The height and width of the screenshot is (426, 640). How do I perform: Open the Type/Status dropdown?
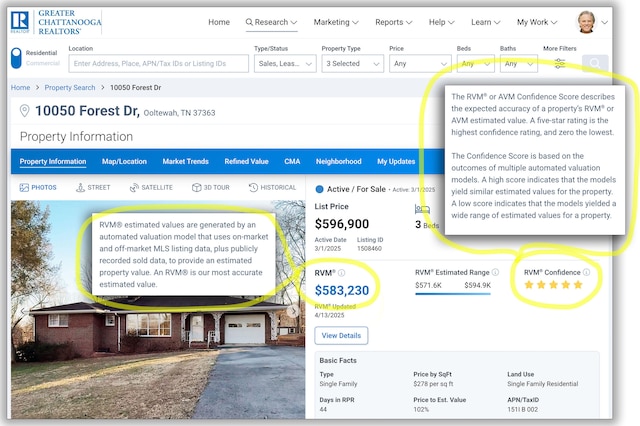tap(285, 64)
